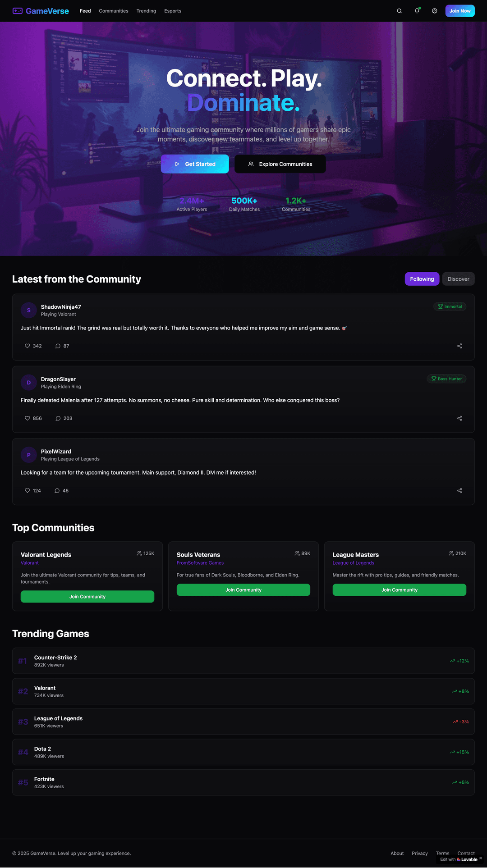Select Counter-Strike 2 trending row
Screen dimensions: 487x868
pos(243,661)
